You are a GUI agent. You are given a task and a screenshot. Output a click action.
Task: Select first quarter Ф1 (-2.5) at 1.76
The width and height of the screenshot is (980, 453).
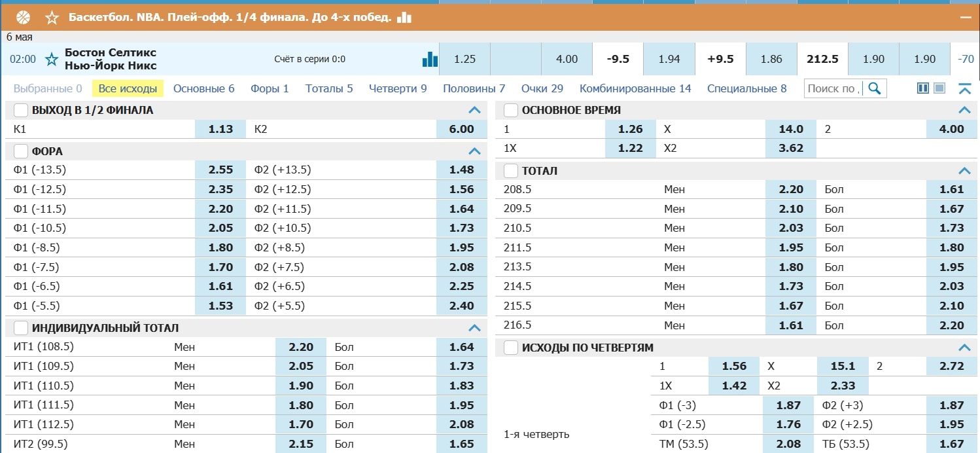point(788,425)
